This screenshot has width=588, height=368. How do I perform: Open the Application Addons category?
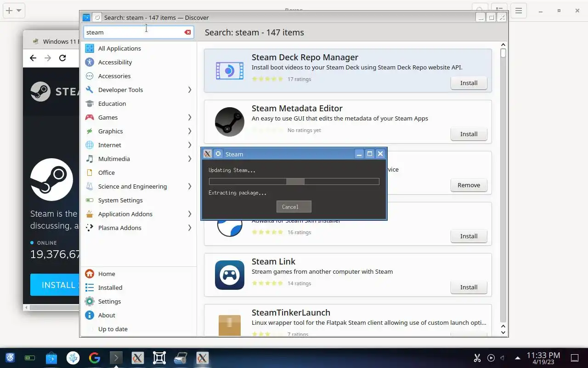click(138, 214)
